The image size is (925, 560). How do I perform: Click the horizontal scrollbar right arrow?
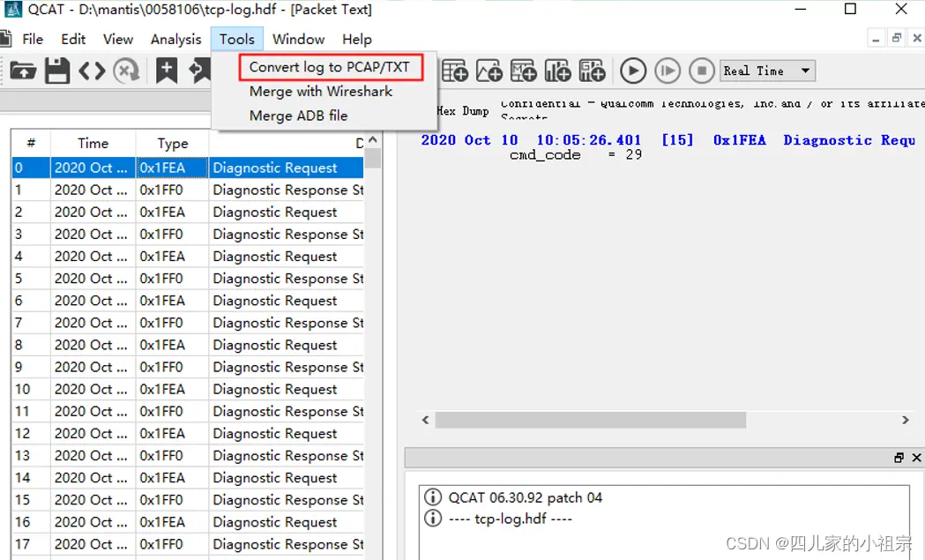coord(905,420)
